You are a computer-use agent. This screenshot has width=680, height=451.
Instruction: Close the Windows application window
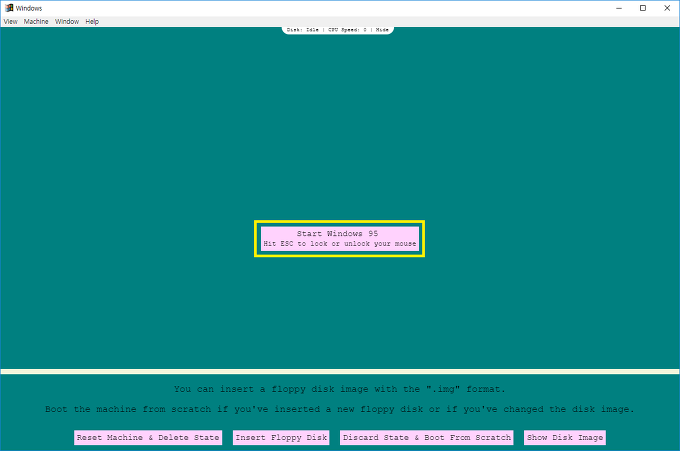(x=667, y=8)
